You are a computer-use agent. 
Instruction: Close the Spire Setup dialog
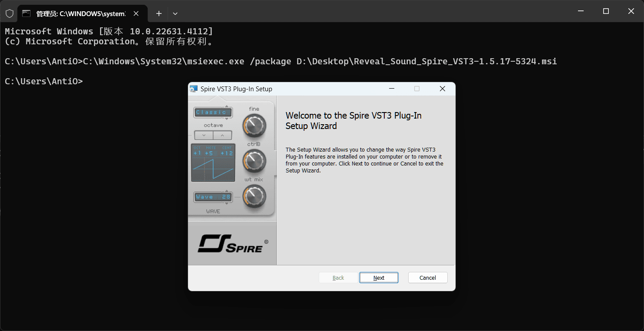pos(443,89)
